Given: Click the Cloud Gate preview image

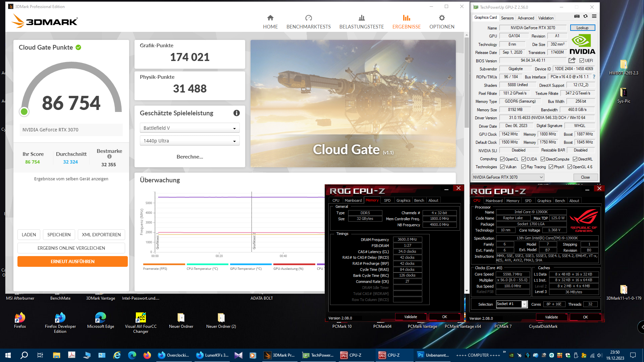Looking at the screenshot, I should click(x=353, y=104).
